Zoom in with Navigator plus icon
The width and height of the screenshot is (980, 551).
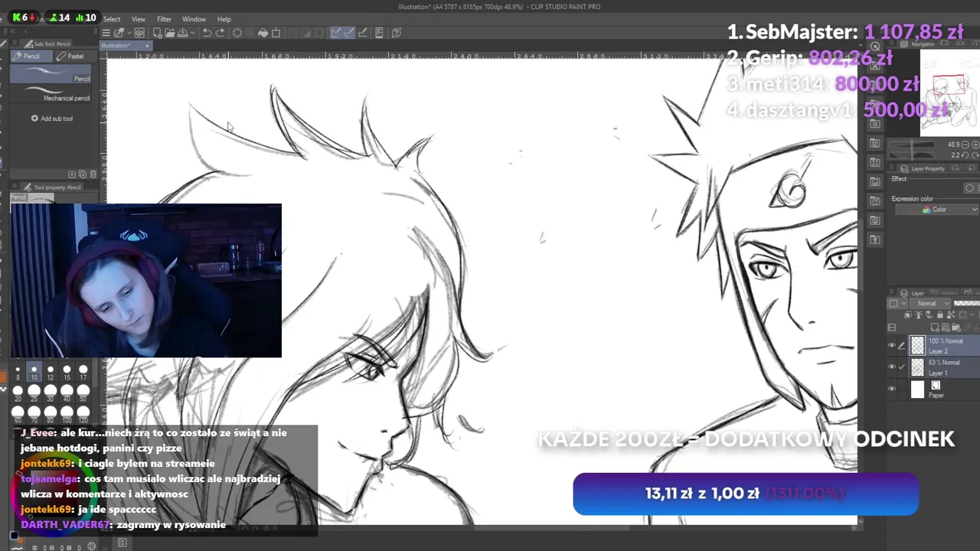975,145
